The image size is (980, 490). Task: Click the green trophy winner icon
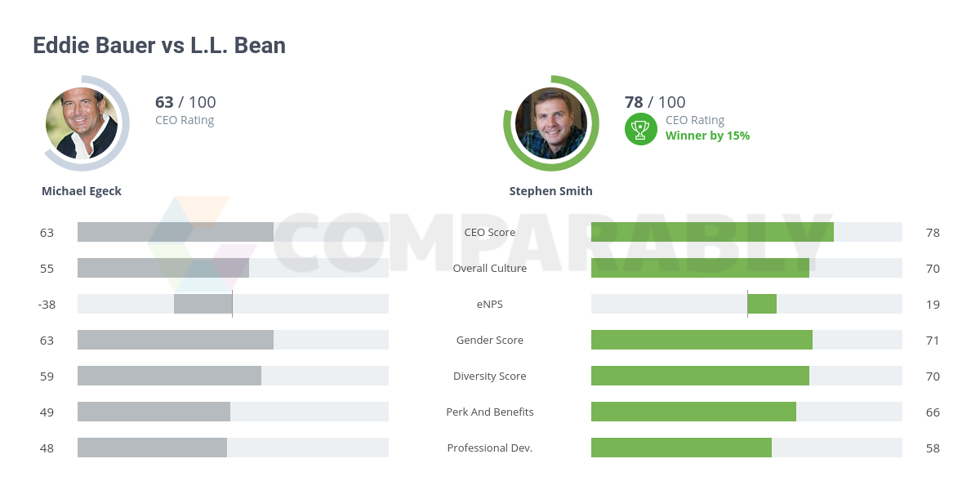tap(641, 129)
